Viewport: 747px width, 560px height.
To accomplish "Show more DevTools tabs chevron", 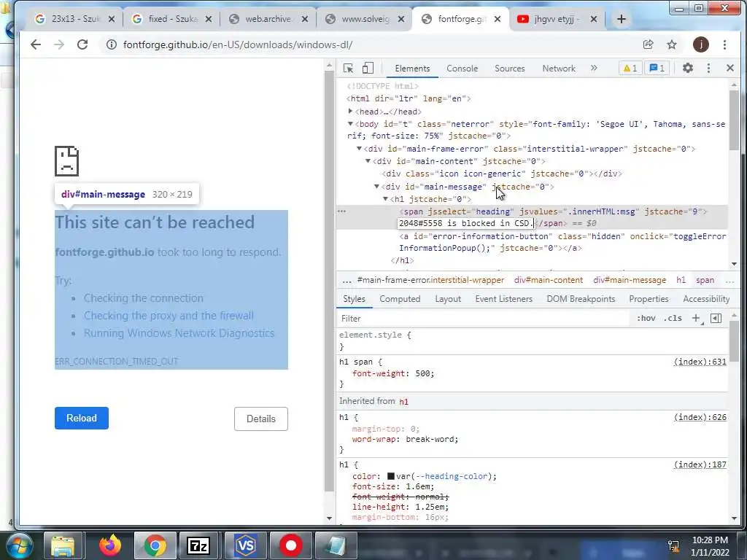I will [x=594, y=68].
